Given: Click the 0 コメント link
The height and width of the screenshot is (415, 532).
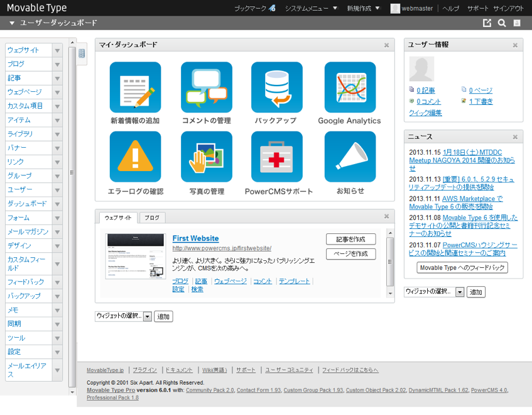Looking at the screenshot, I should click(x=428, y=101).
